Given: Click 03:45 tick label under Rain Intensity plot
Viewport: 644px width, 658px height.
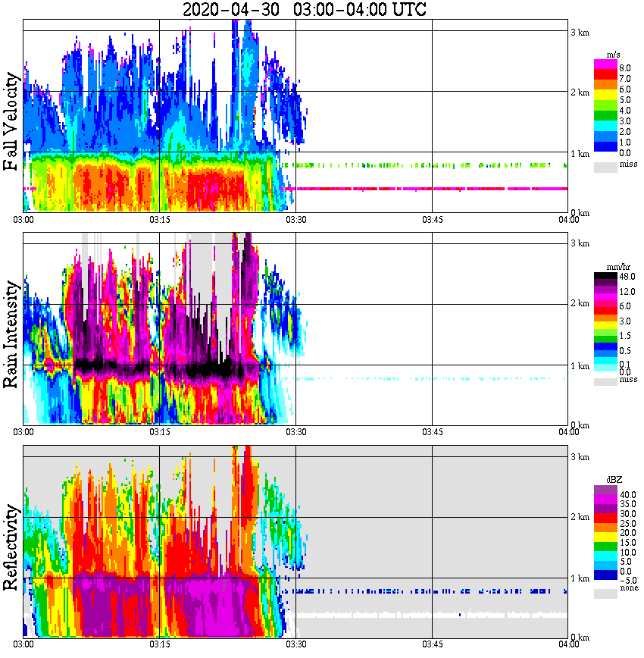Looking at the screenshot, I should (432, 432).
